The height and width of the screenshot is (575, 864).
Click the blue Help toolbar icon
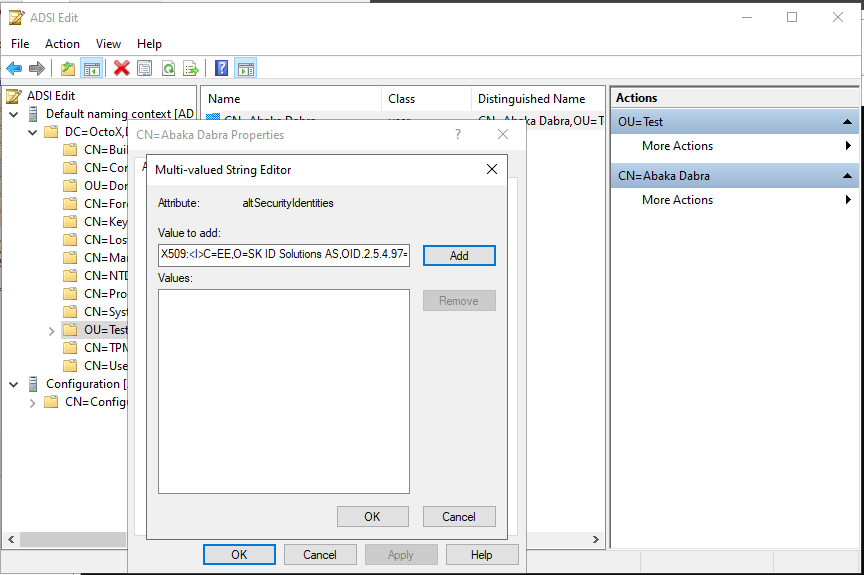tap(222, 68)
